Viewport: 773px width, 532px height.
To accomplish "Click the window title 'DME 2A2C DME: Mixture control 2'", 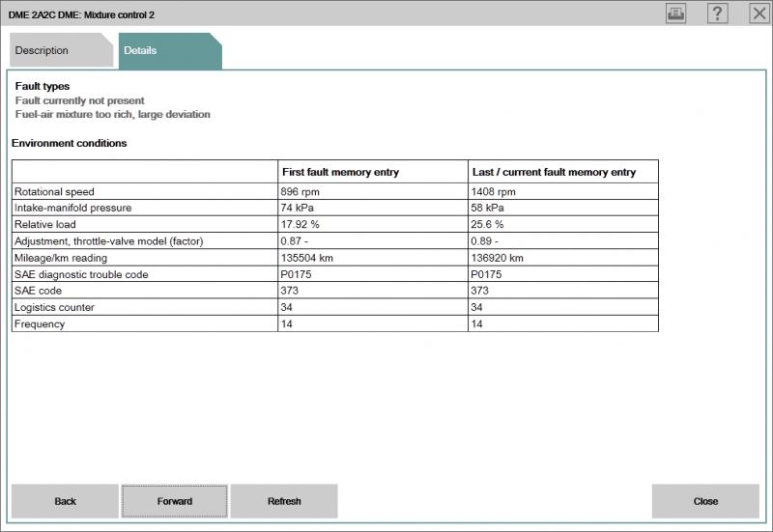I will tap(81, 15).
